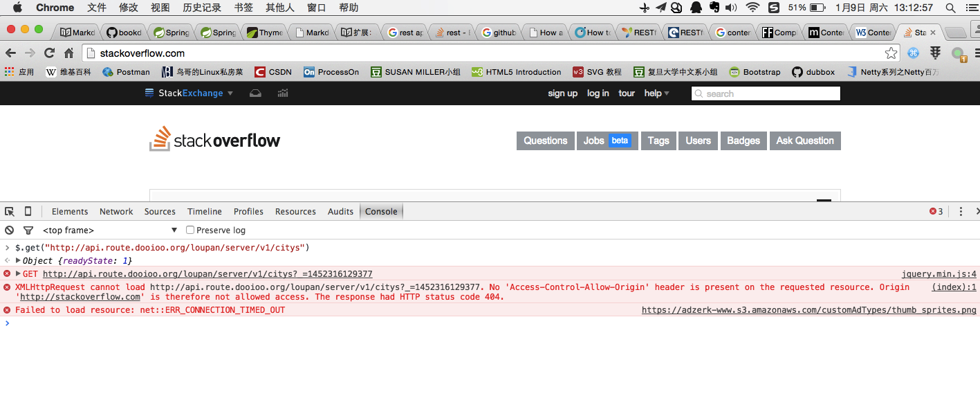Enable the Preserve log checkbox
The height and width of the screenshot is (398, 980).
coord(190,230)
